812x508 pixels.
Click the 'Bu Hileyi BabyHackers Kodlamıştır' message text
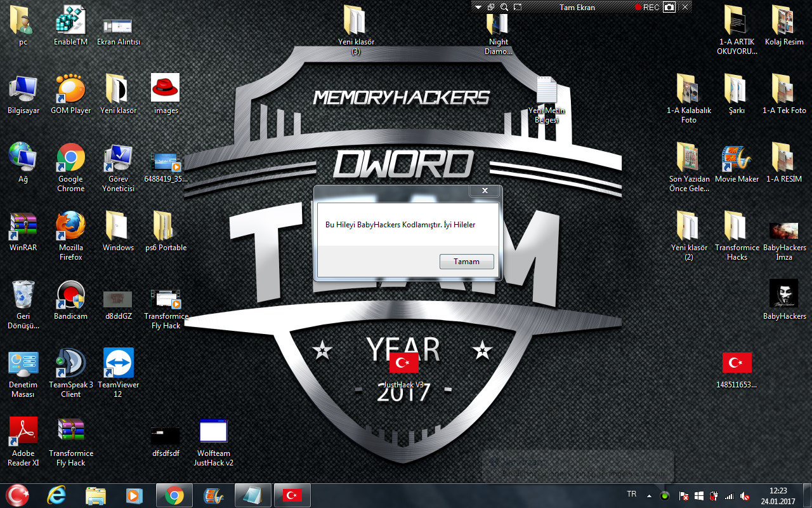tap(383, 225)
